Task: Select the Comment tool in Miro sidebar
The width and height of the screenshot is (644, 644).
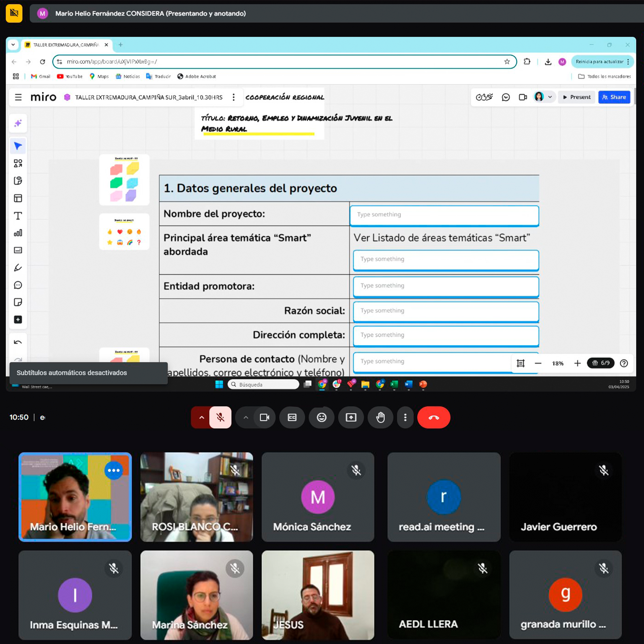Action: click(x=18, y=285)
